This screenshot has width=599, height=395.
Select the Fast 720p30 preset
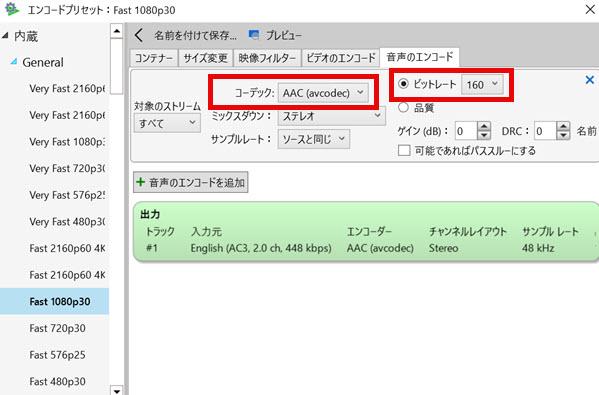point(57,328)
